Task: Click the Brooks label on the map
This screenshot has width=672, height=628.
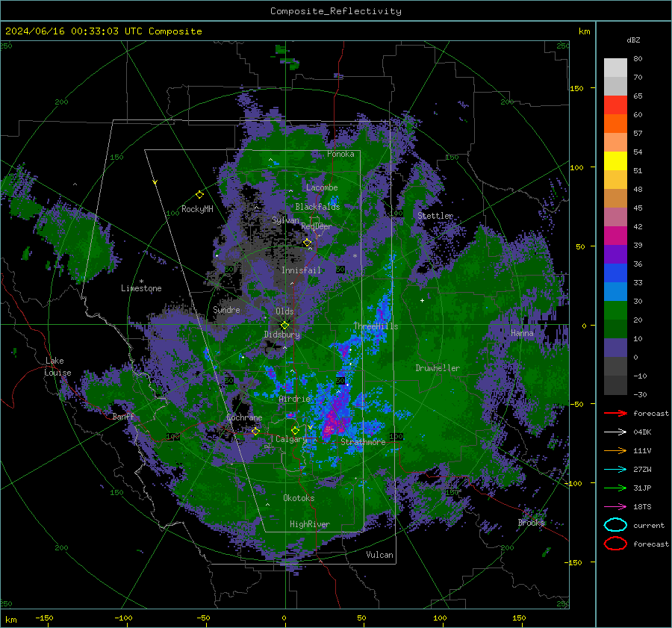Action: pyautogui.click(x=531, y=523)
